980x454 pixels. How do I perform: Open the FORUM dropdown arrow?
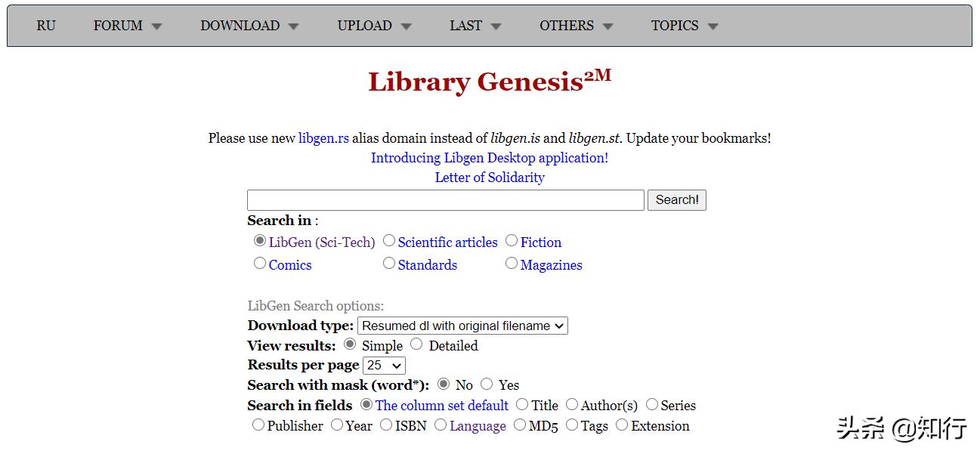click(156, 26)
